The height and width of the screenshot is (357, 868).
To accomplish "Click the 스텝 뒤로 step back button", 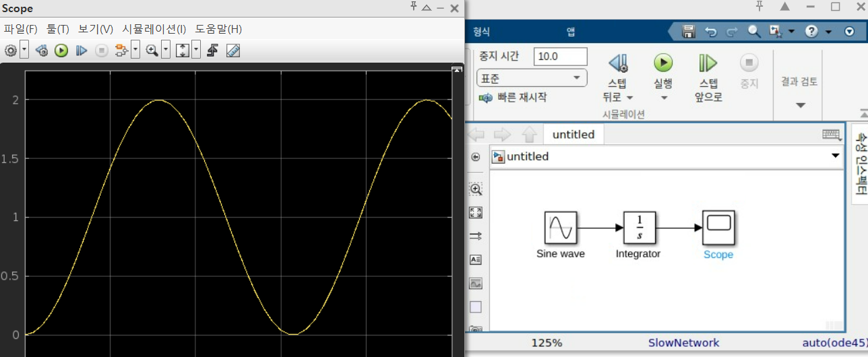I will 618,73.
